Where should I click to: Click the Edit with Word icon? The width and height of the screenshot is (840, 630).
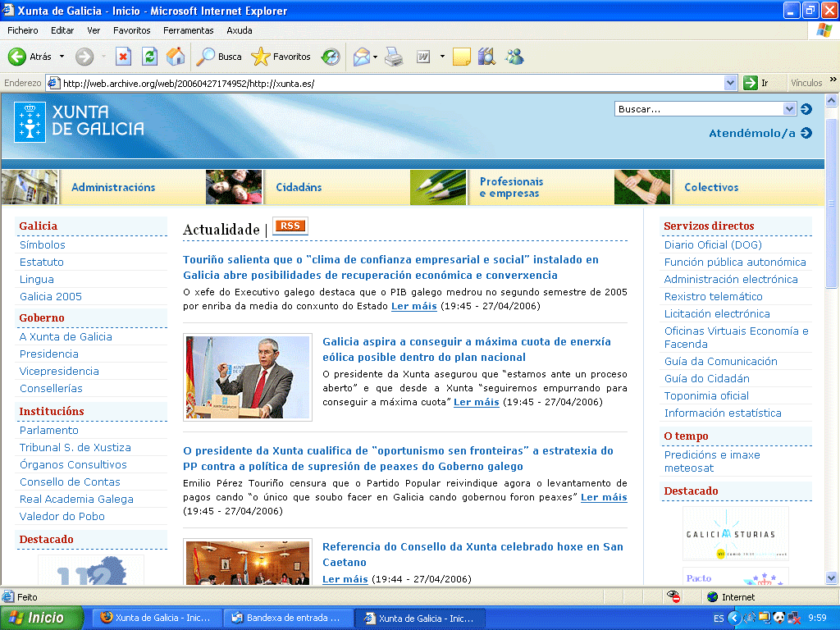coord(423,57)
